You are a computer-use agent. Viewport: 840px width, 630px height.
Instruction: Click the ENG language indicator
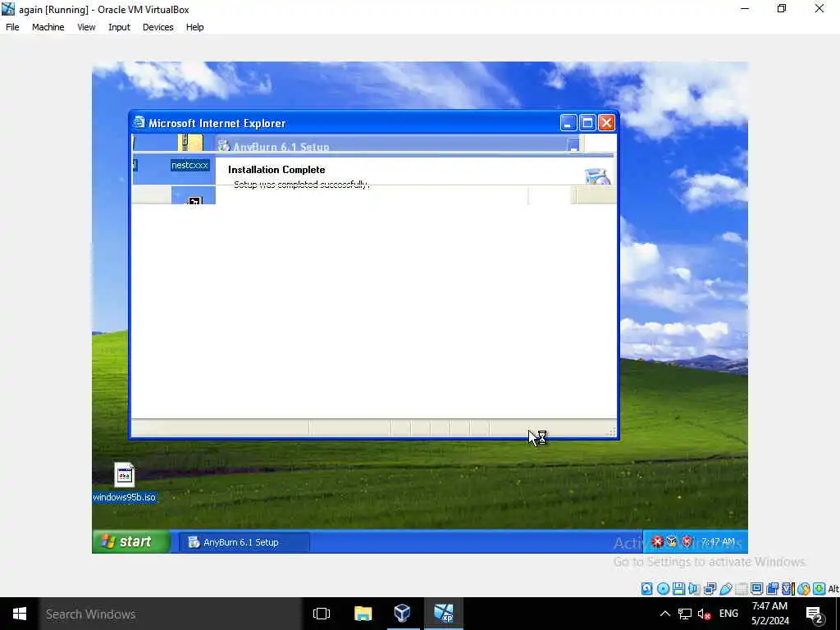point(728,614)
